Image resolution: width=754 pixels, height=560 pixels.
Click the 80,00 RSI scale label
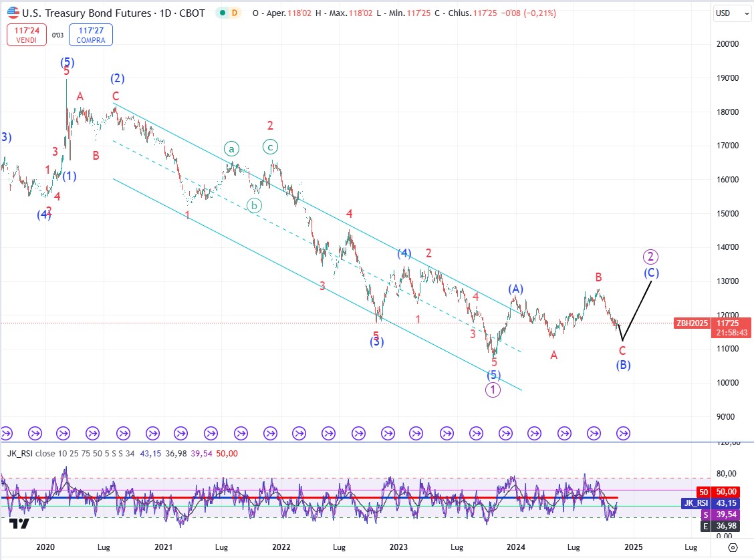click(x=726, y=474)
